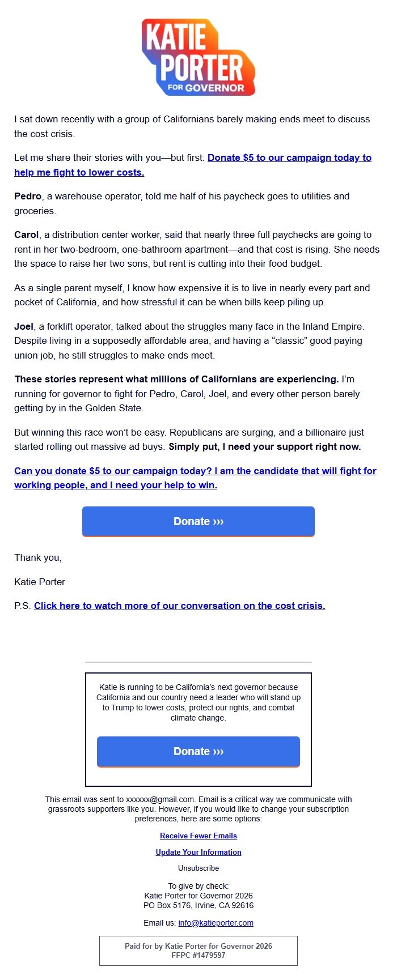Click Unsubscribe
This screenshot has height=980, width=397.
(x=198, y=868)
